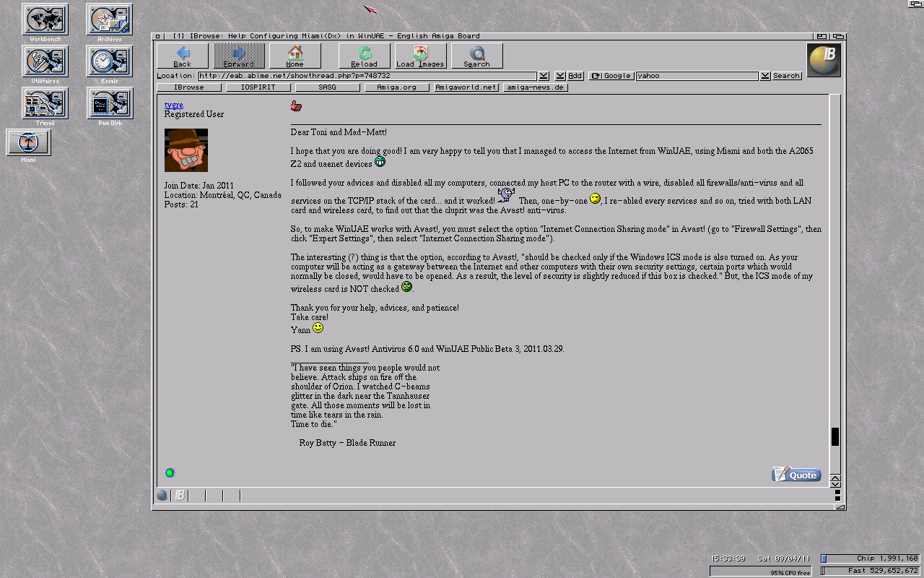Click the thumbs-up post icon
The width and height of the screenshot is (924, 578).
click(x=296, y=106)
